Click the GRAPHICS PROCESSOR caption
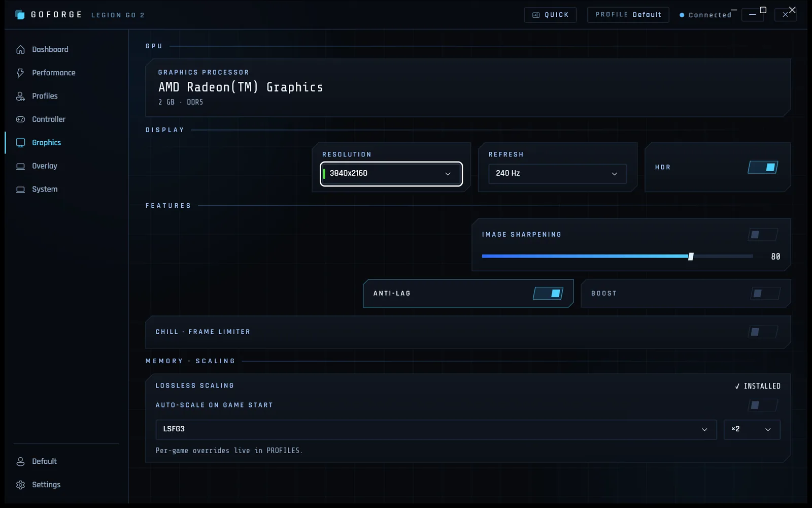 pyautogui.click(x=204, y=72)
